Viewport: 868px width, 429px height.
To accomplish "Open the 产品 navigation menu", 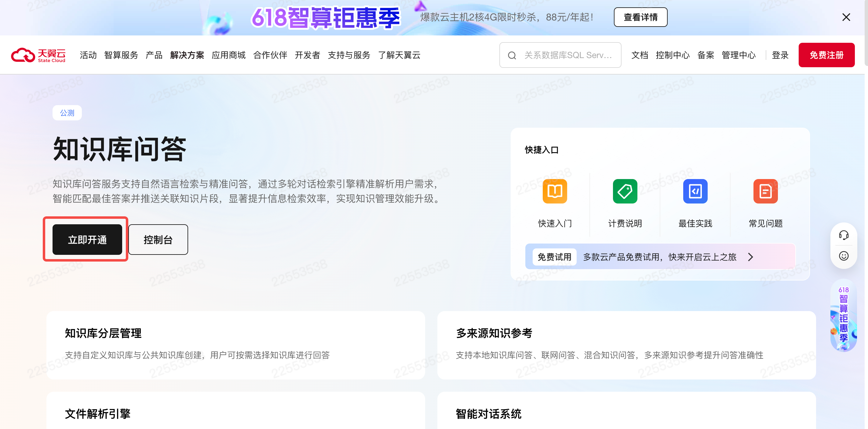I will coord(154,55).
